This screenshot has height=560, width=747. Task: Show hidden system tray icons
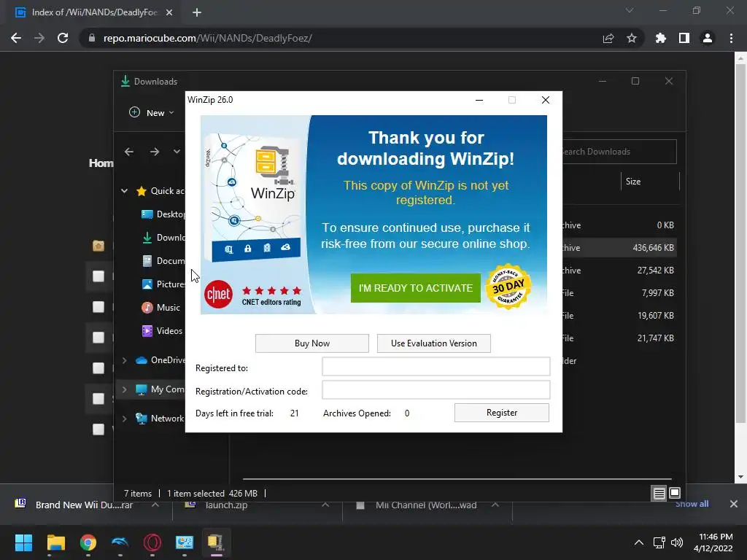(639, 542)
